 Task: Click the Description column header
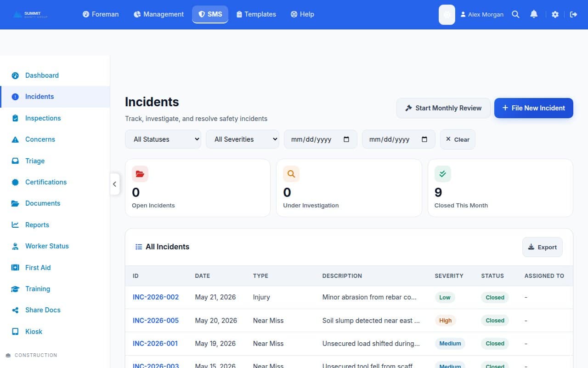(342, 276)
